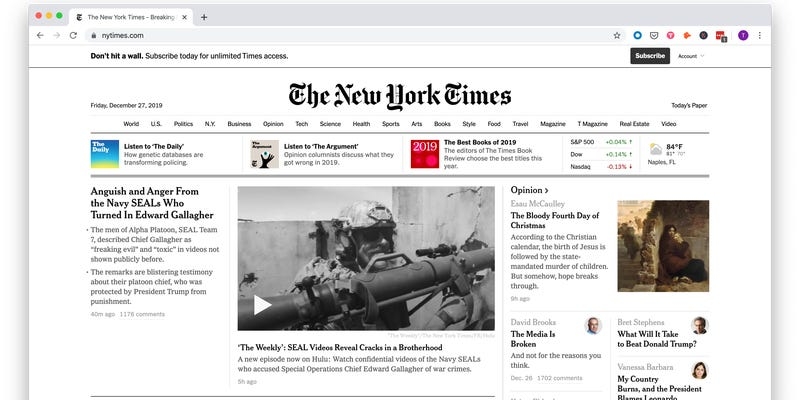Click the Esau McCaulley author name
The height and width of the screenshot is (400, 800).
coord(538,204)
